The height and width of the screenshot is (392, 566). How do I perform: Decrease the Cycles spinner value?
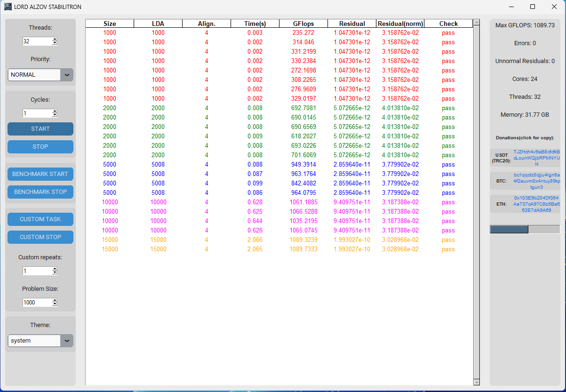pyautogui.click(x=55, y=115)
